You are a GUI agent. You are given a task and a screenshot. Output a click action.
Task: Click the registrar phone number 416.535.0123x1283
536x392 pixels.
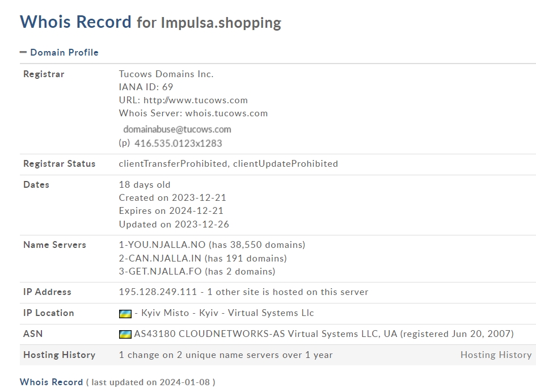(x=178, y=143)
